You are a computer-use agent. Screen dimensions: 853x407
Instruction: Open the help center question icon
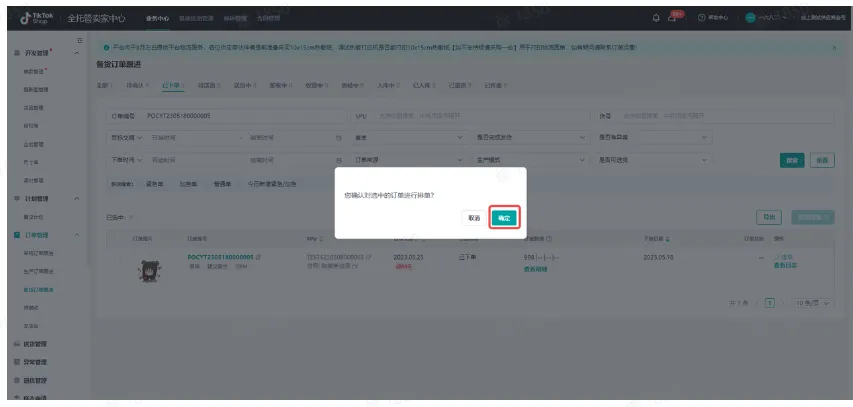click(702, 18)
